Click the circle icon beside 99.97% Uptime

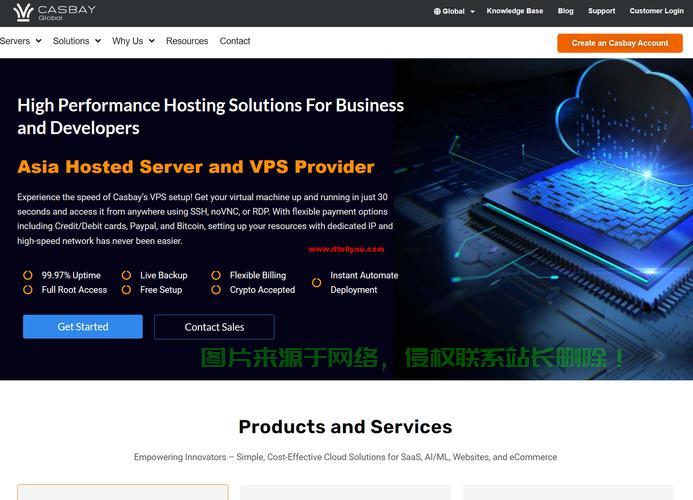(28, 275)
